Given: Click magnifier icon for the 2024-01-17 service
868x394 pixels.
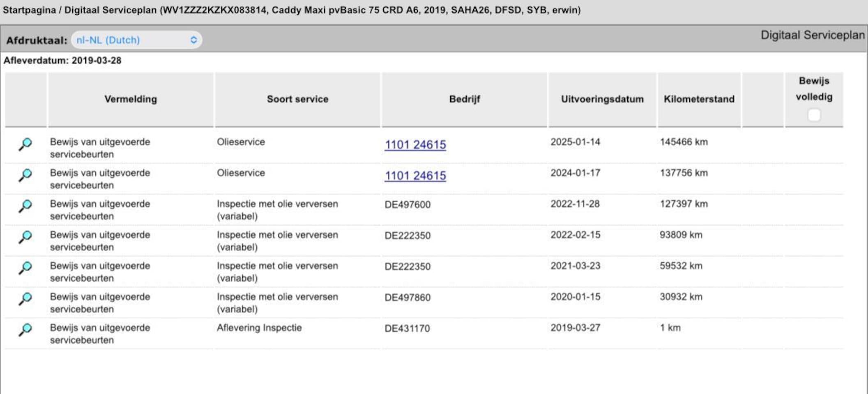Looking at the screenshot, I should click(x=25, y=175).
